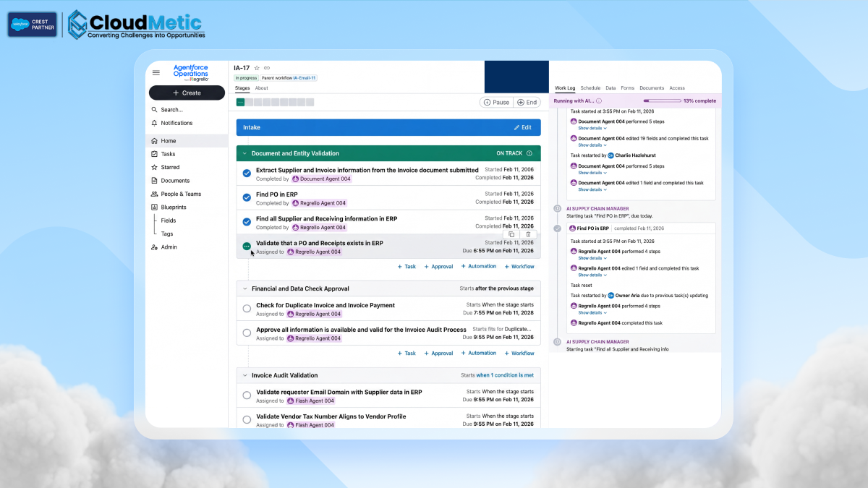
Task: Open the Access tab
Action: (x=677, y=88)
